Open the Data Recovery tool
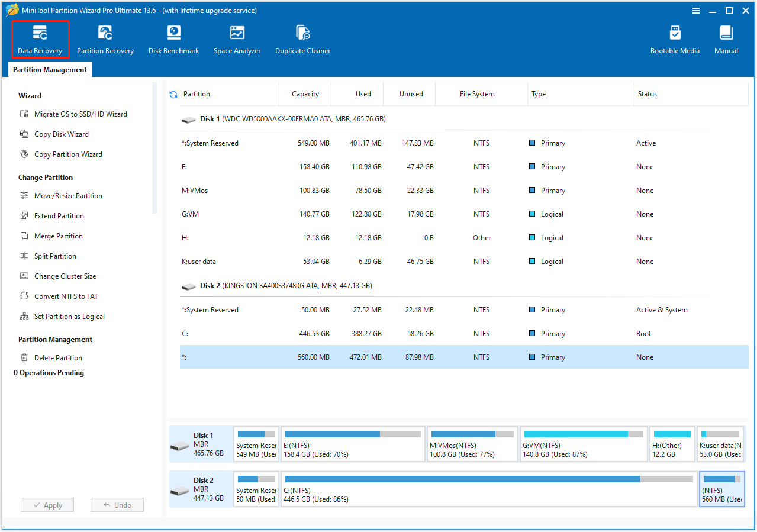Viewport: 757px width, 532px height. click(x=40, y=38)
